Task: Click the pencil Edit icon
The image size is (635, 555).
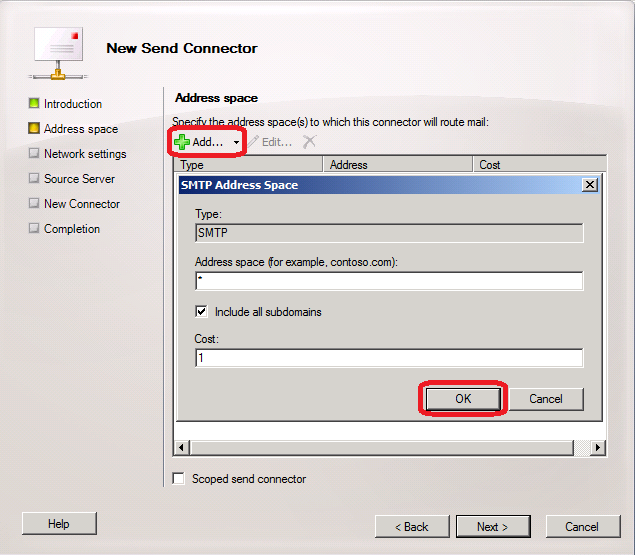Action: pyautogui.click(x=253, y=142)
